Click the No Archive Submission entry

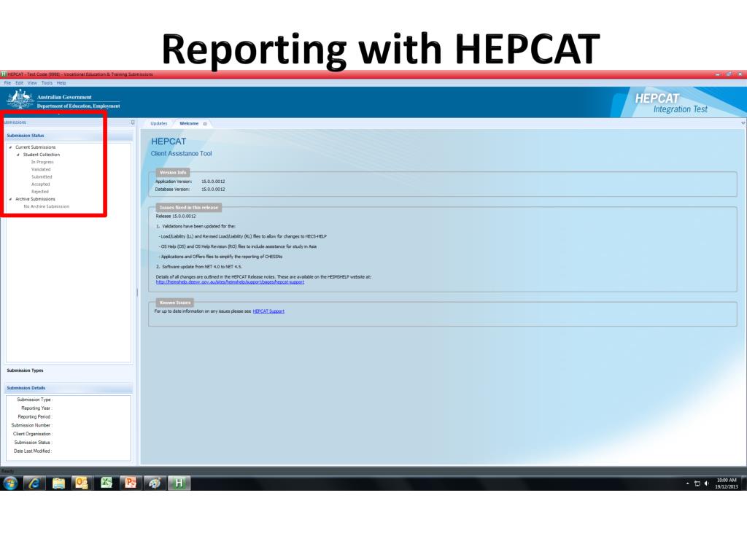click(46, 206)
